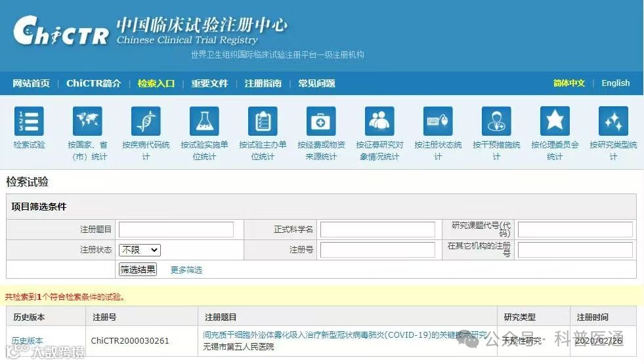The width and height of the screenshot is (644, 364).
Task: Switch language to 简体中文
Action: pos(569,83)
